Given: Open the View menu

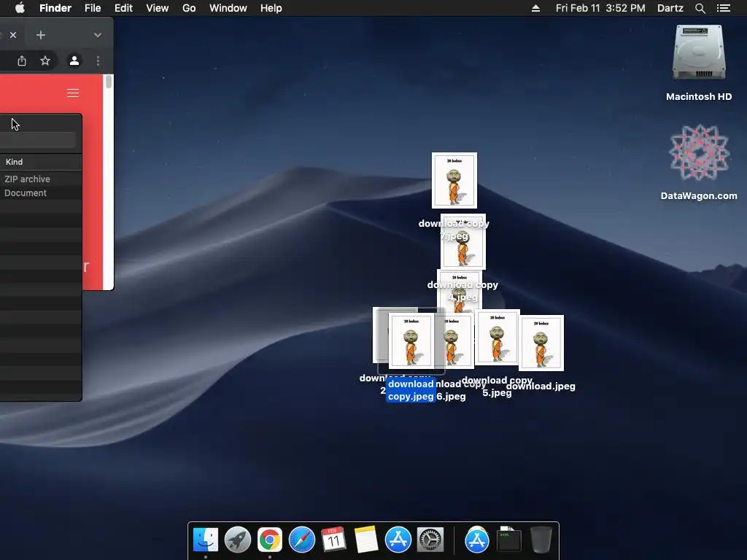Looking at the screenshot, I should coord(158,8).
